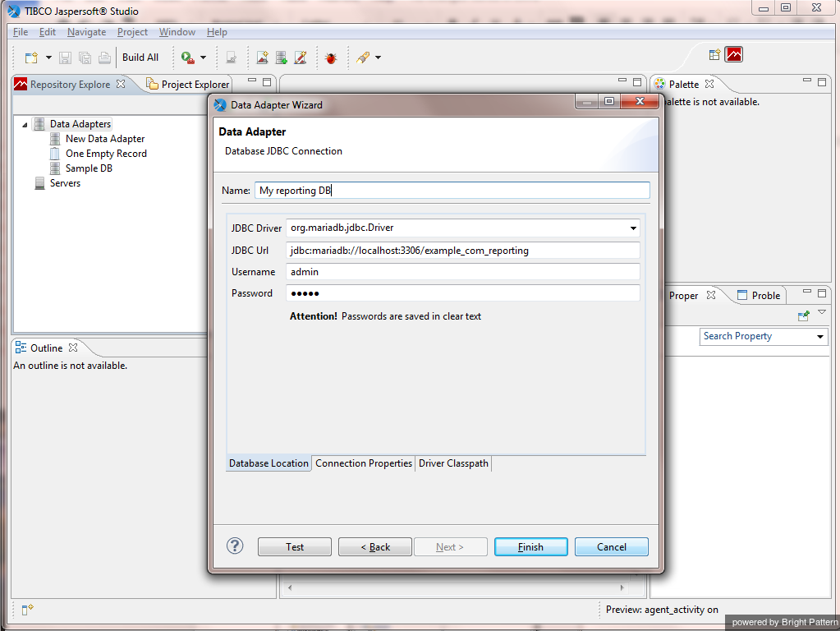Click the Save disk icon
The image size is (840, 631).
(x=65, y=58)
